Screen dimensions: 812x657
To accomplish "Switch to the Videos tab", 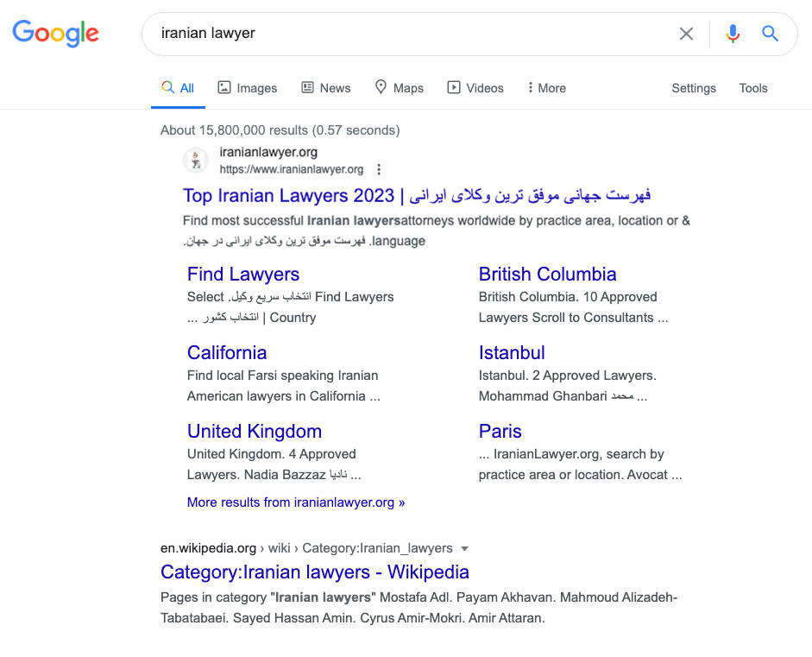I will [475, 88].
